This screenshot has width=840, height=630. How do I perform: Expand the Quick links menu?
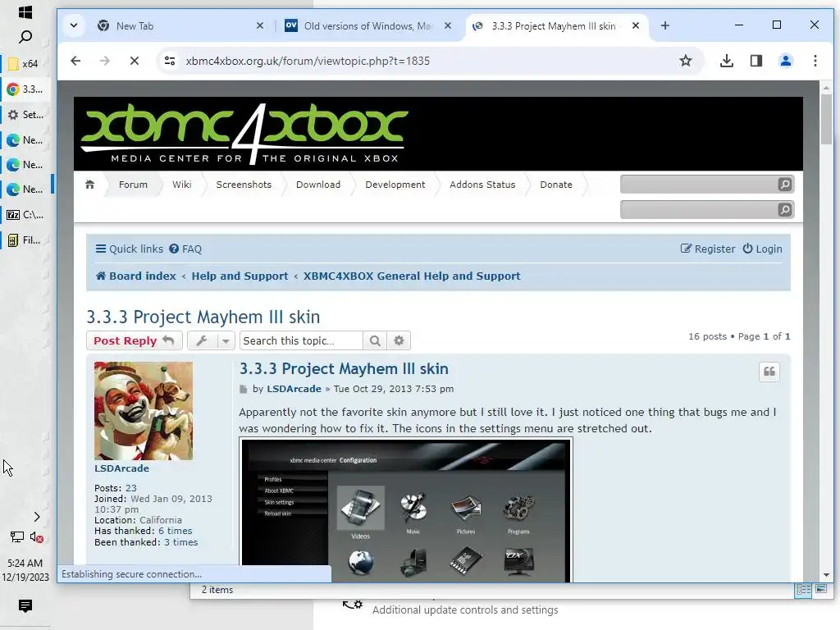(129, 249)
